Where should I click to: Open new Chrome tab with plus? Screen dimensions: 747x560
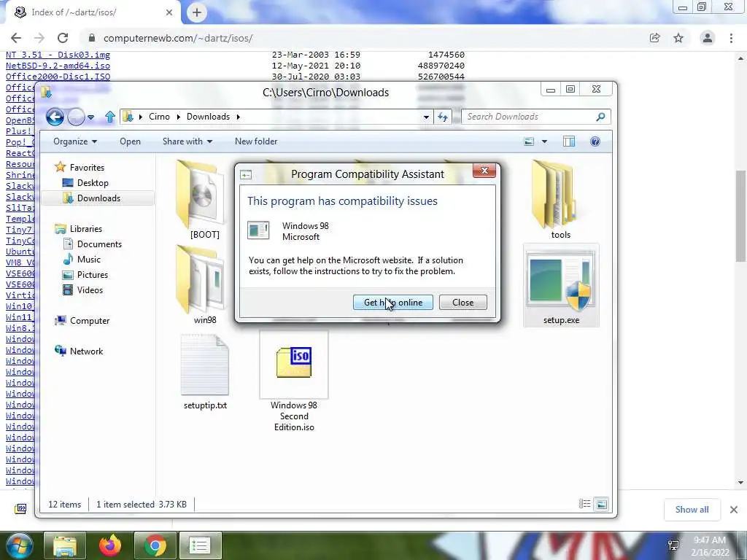click(x=197, y=12)
